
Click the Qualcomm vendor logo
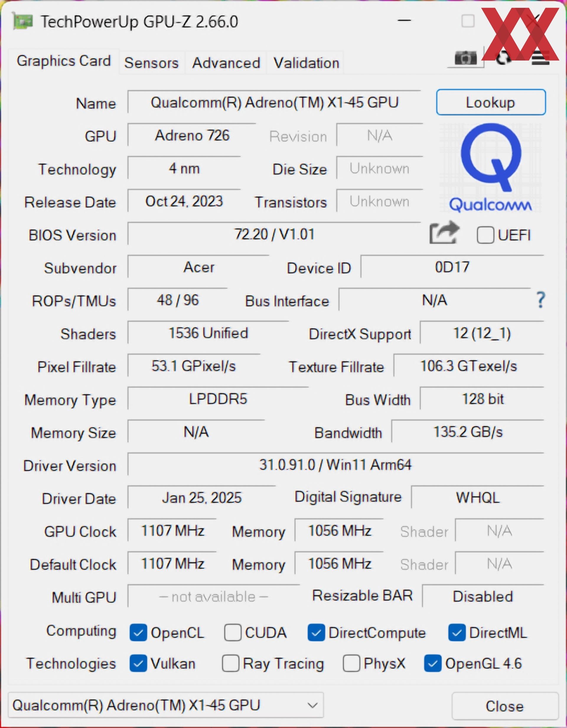pos(490,168)
